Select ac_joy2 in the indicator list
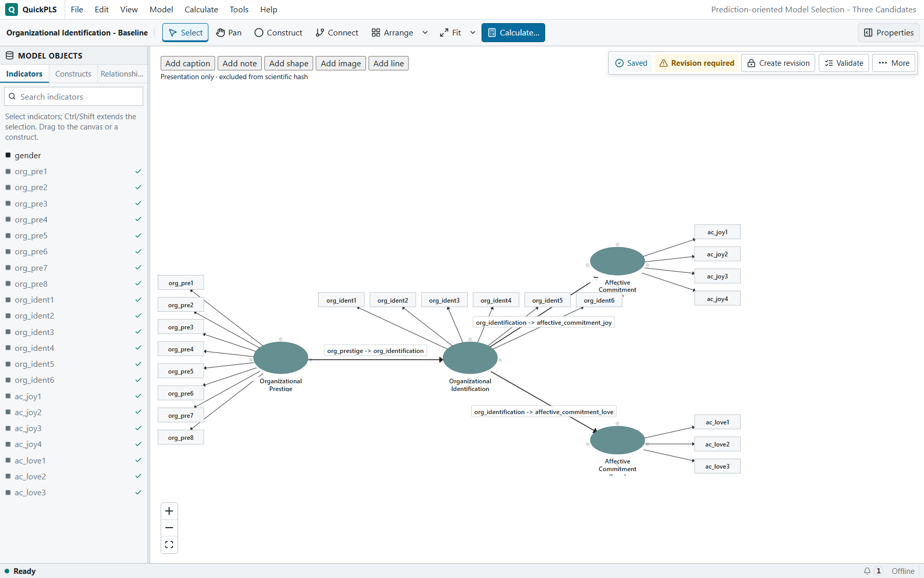 (74, 413)
